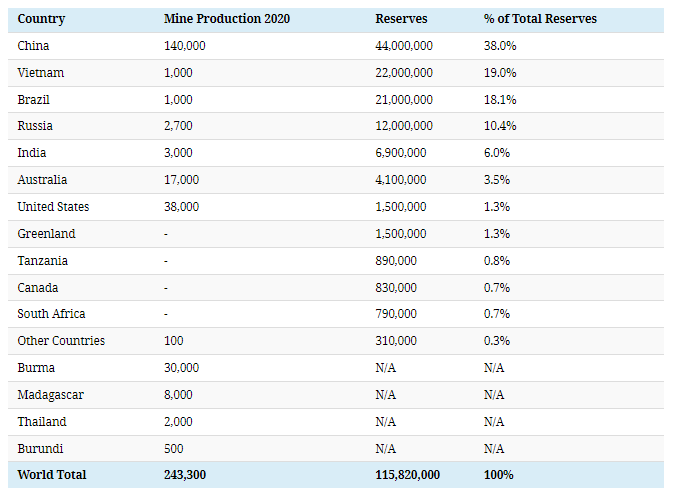Select Canada's 830,000 reserves cell
673x498 pixels.
coord(396,287)
